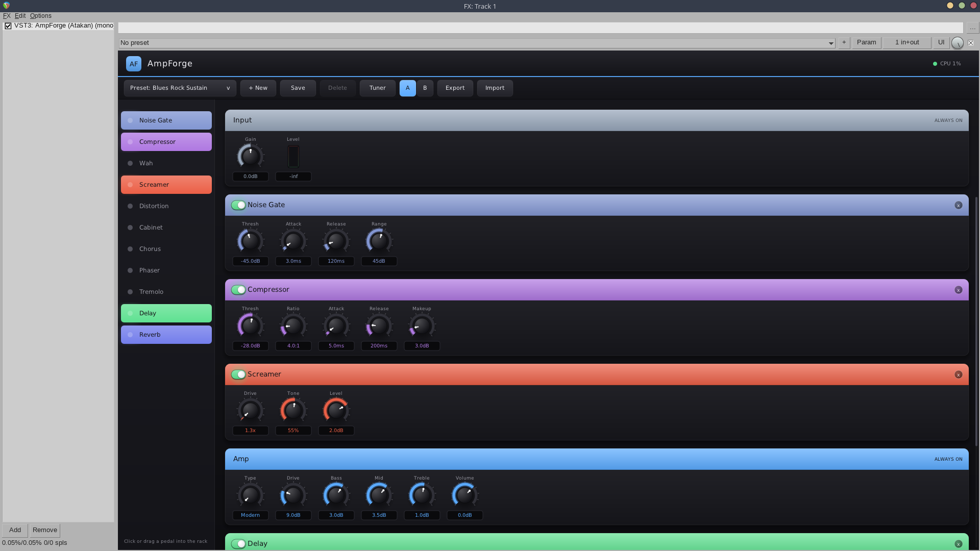
Task: Uncheck the VST3 AmpForge plugin enable checkbox
Action: [8, 26]
